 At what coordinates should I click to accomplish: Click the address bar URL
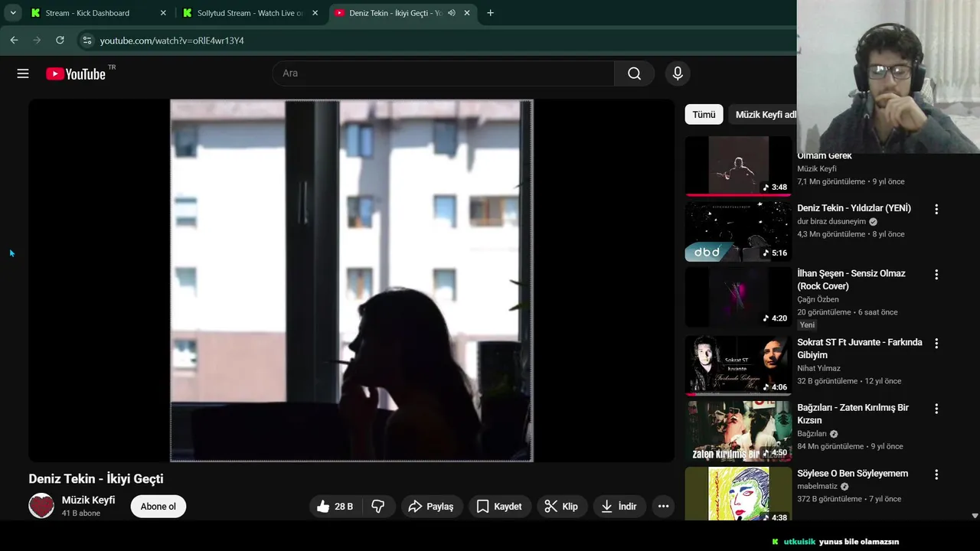[x=172, y=41]
